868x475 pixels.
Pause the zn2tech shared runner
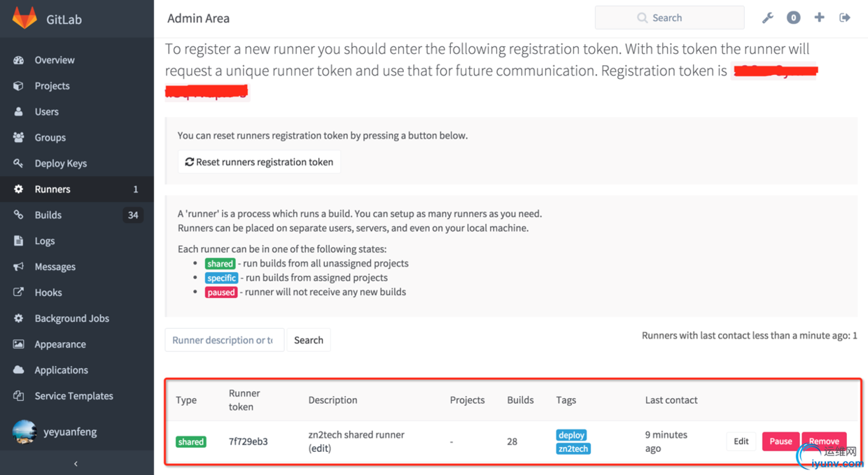click(x=780, y=441)
